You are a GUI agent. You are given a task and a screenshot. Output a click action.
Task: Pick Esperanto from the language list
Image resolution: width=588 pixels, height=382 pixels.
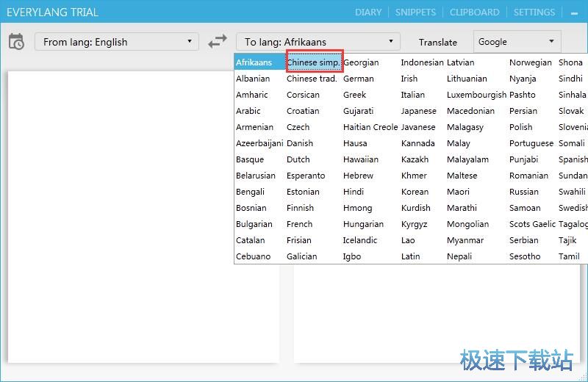click(306, 175)
